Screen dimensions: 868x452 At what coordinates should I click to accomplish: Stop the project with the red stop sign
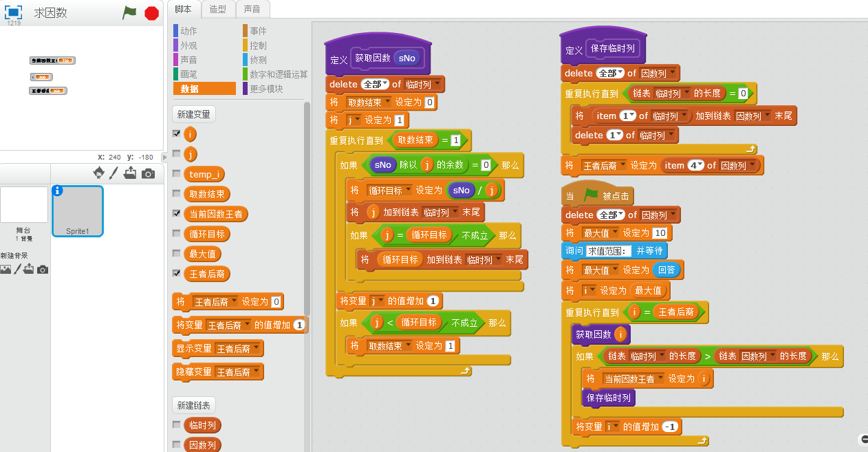pyautogui.click(x=151, y=13)
